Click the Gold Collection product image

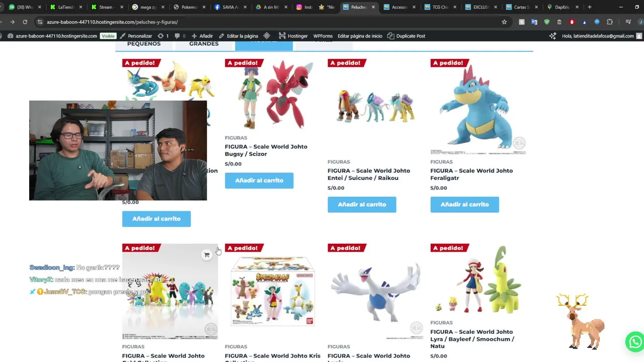pyautogui.click(x=170, y=292)
